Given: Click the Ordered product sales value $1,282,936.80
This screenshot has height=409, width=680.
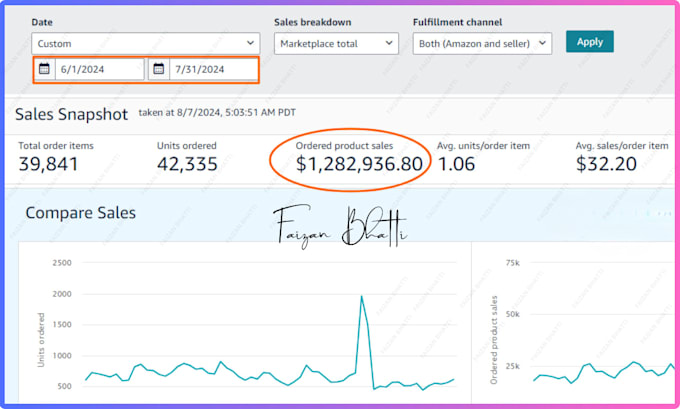Looking at the screenshot, I should (x=359, y=164).
